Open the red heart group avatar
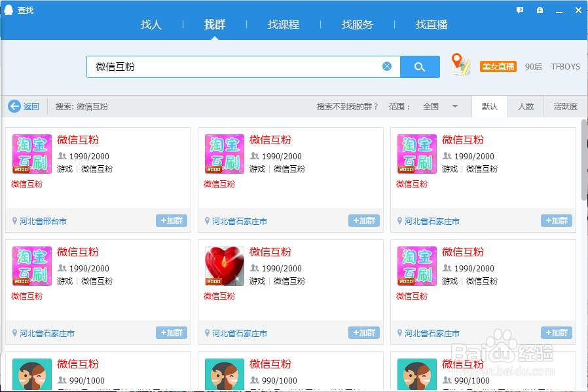Image resolution: width=588 pixels, height=392 pixels. click(224, 266)
